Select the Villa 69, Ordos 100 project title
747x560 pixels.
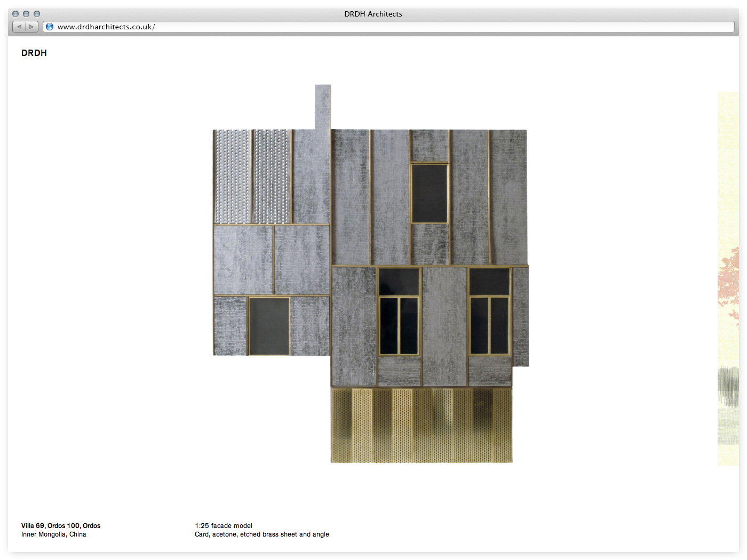click(x=61, y=525)
